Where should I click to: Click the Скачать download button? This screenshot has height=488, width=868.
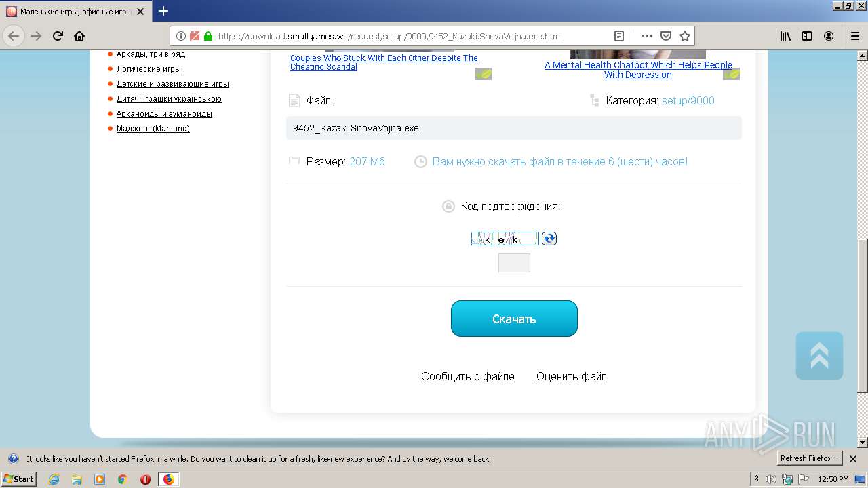(514, 319)
